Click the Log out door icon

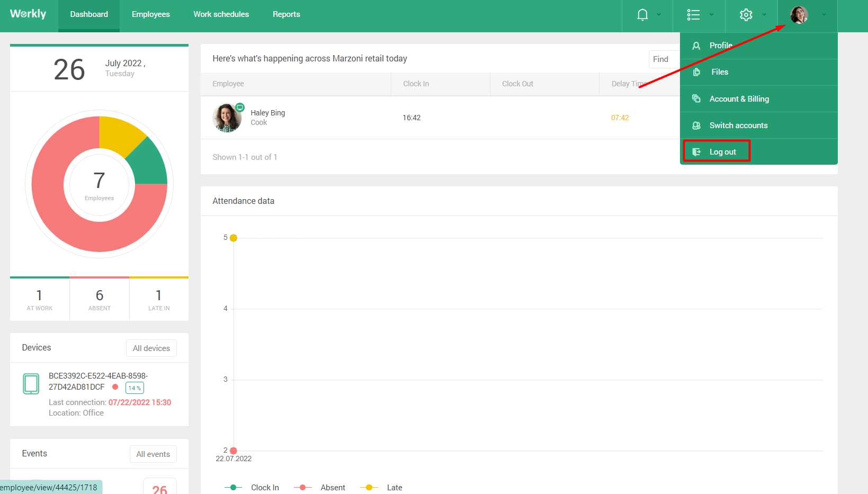point(696,152)
